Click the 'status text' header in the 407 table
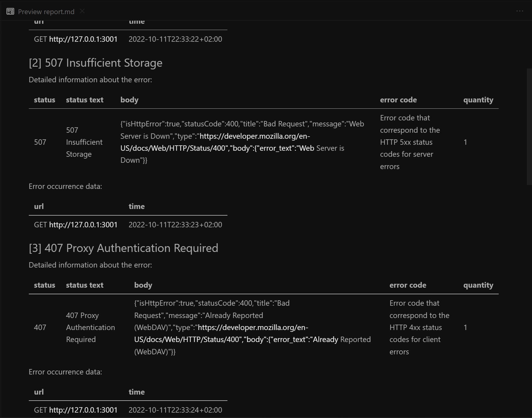 85,285
